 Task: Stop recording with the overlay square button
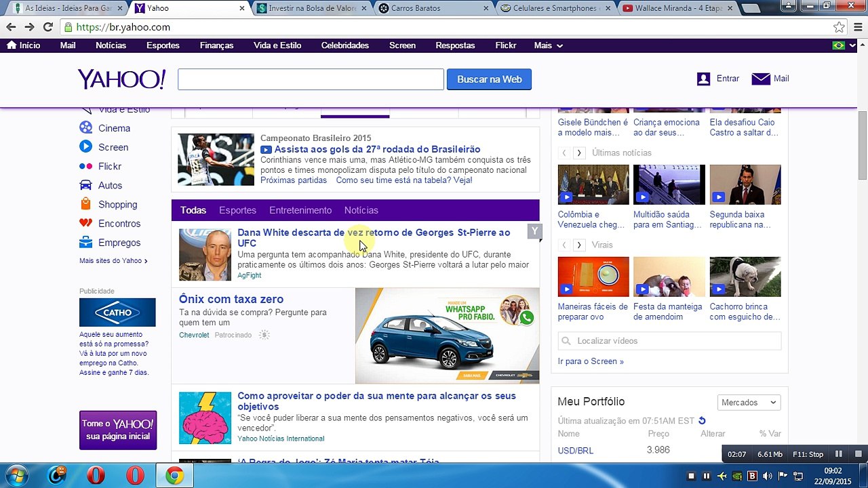(x=858, y=454)
